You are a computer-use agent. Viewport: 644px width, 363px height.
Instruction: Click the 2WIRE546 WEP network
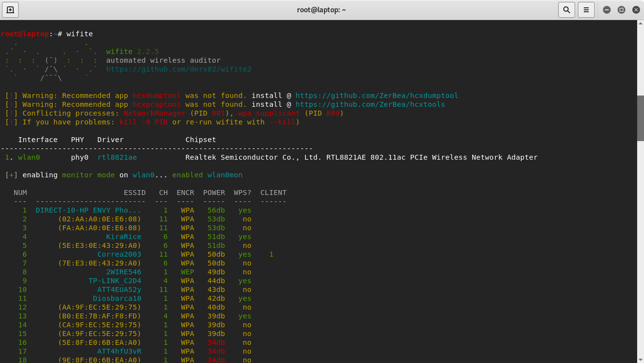(x=123, y=272)
